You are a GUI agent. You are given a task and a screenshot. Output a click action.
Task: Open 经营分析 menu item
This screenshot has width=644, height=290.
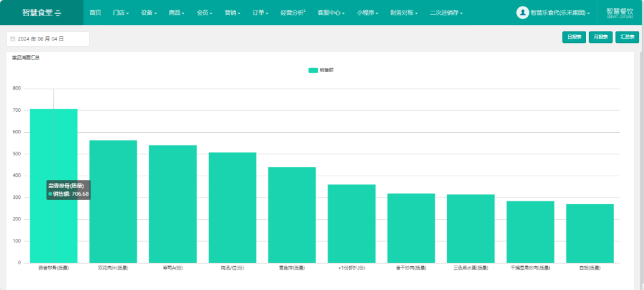point(293,13)
